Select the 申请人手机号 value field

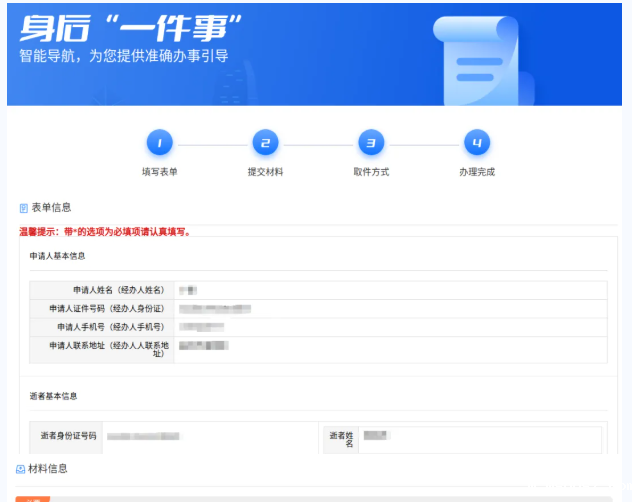tap(390, 327)
